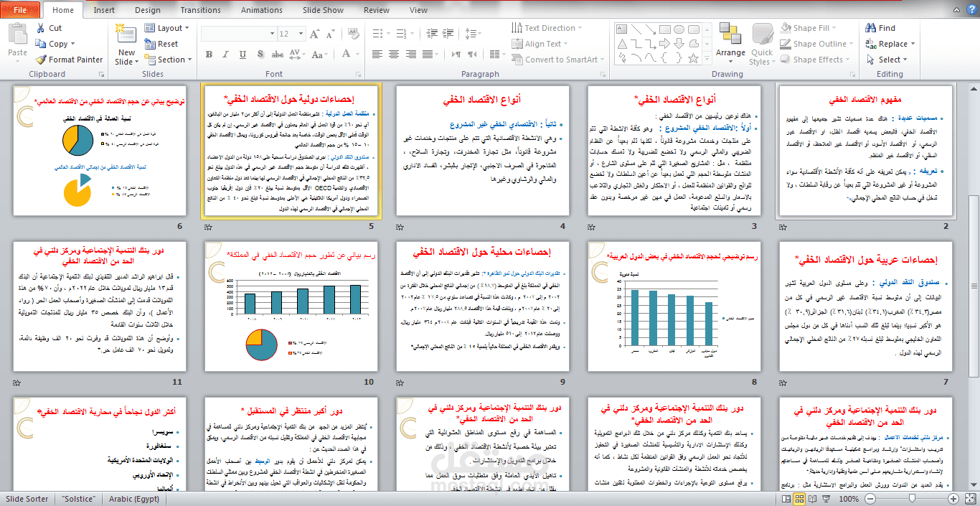This screenshot has height=506, width=980.
Task: Select slide 10 thumbnail with bar chart
Action: click(291, 306)
